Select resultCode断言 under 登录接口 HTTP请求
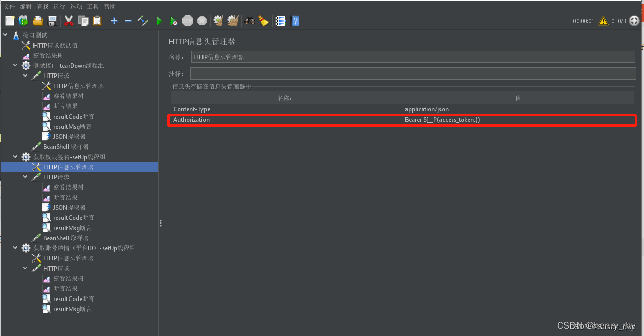644x336 pixels. pos(74,116)
